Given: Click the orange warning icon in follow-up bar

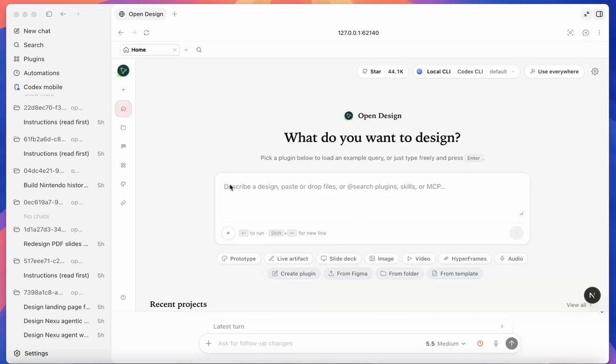Looking at the screenshot, I should click(x=480, y=343).
